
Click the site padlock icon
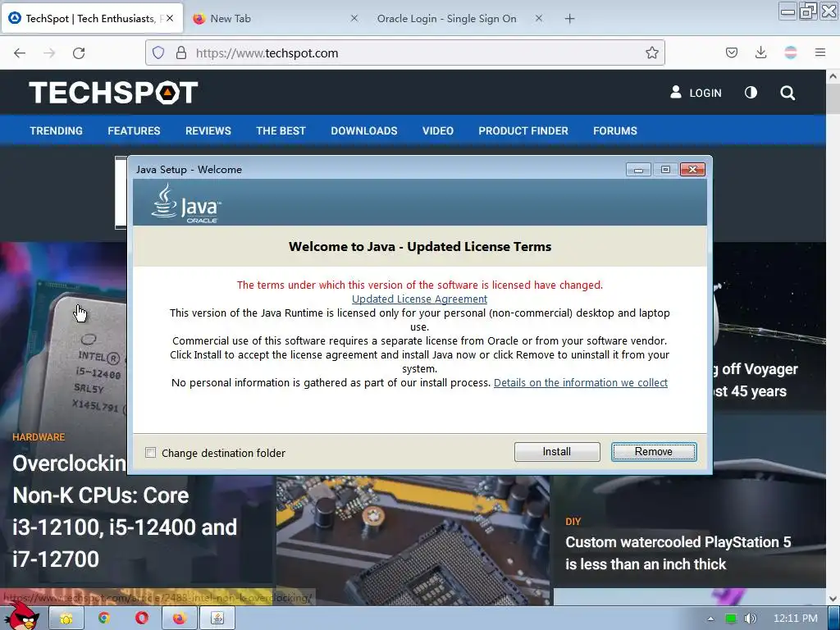(x=181, y=52)
